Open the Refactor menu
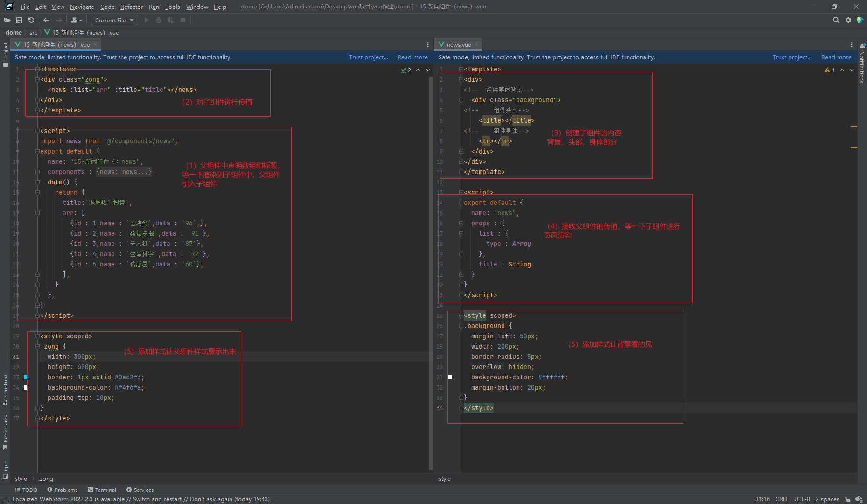 [x=132, y=7]
